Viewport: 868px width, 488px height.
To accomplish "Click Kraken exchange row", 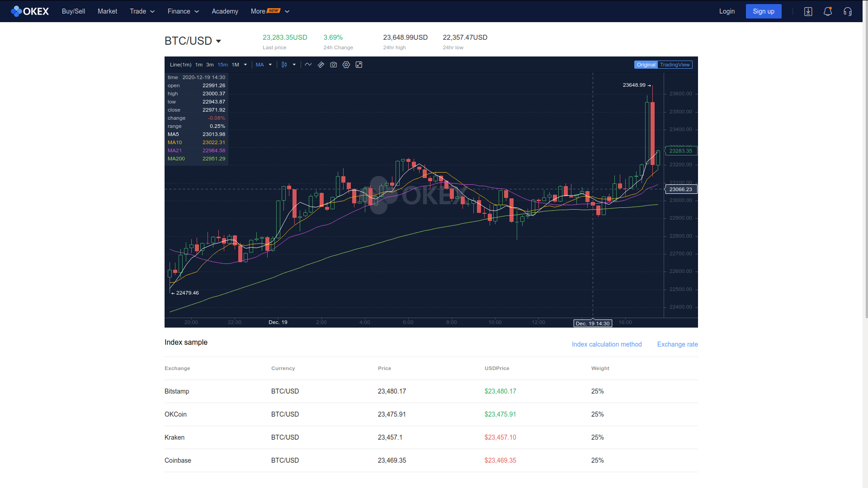I will point(431,437).
